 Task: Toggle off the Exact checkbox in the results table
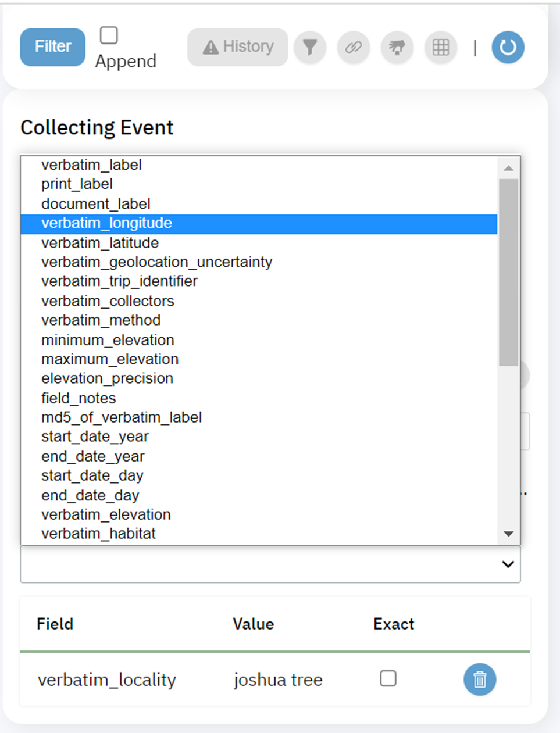pyautogui.click(x=388, y=678)
